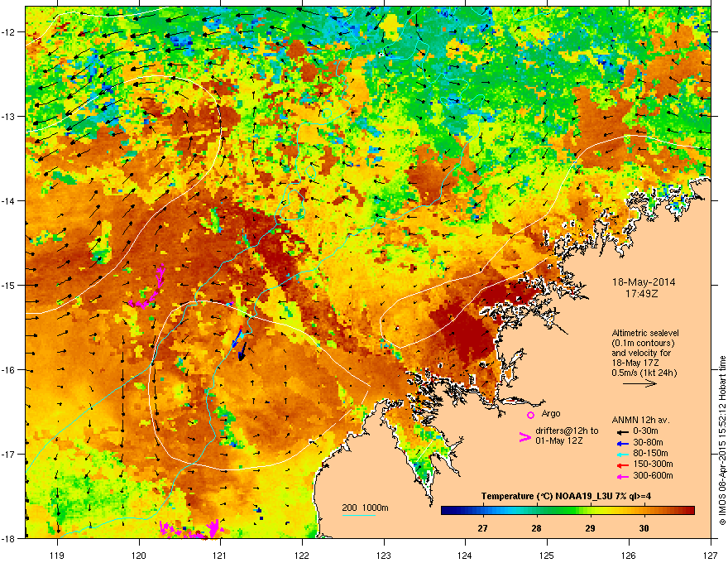Click the '119' longitude axis label

(57, 555)
